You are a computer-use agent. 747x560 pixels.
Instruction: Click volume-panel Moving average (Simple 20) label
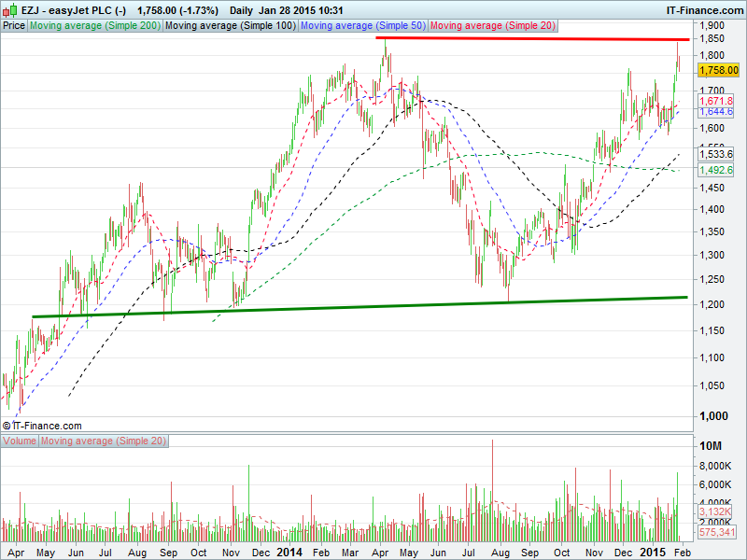tap(101, 441)
